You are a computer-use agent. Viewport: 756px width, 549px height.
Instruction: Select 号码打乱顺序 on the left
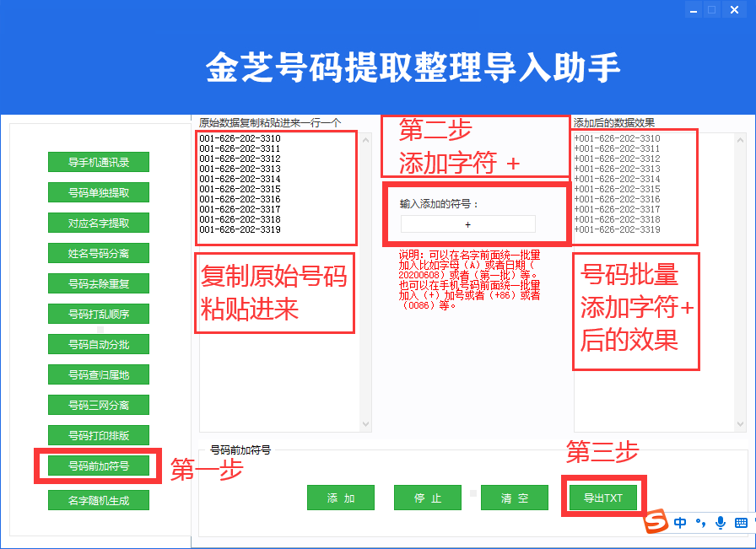tap(98, 314)
